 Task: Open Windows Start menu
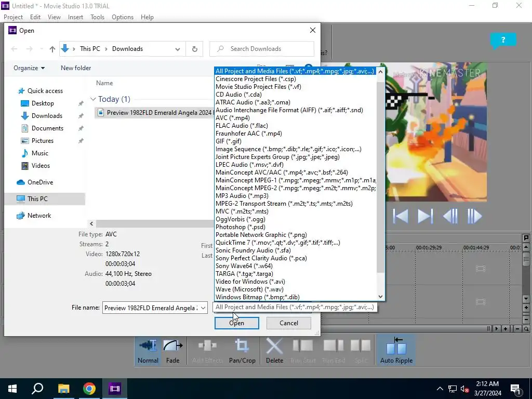tap(12, 389)
